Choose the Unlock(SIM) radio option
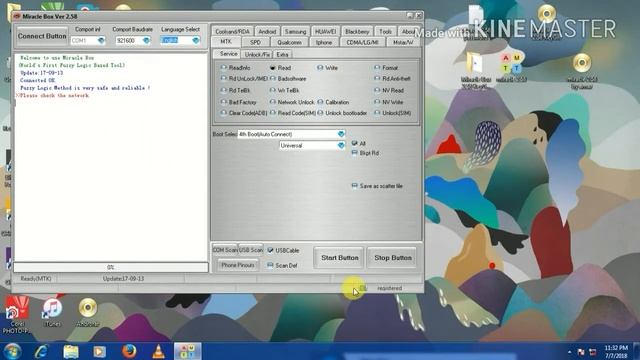The width and height of the screenshot is (640, 360). click(377, 113)
